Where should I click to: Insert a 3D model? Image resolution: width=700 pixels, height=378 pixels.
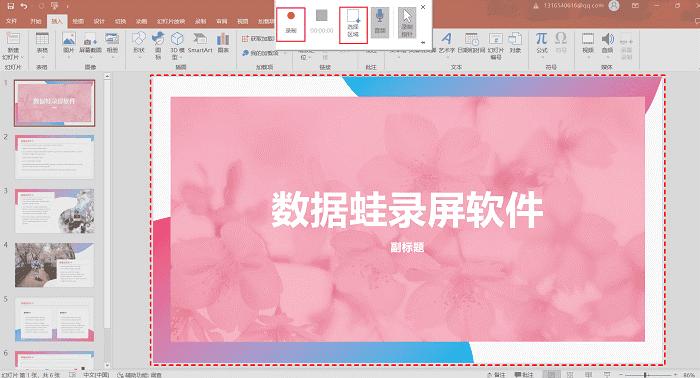tap(177, 46)
